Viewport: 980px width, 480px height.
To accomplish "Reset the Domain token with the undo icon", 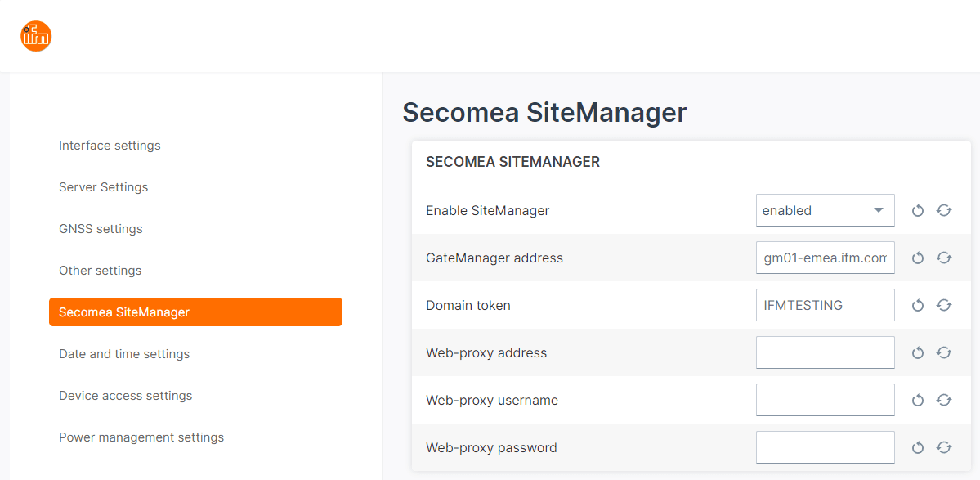I will click(x=918, y=306).
